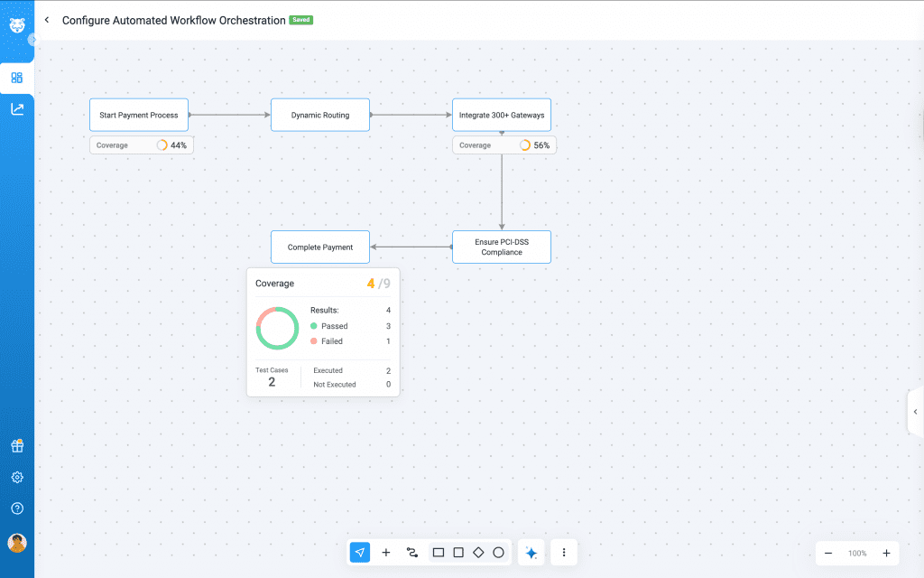Choose the diamond shape tool

[478, 553]
